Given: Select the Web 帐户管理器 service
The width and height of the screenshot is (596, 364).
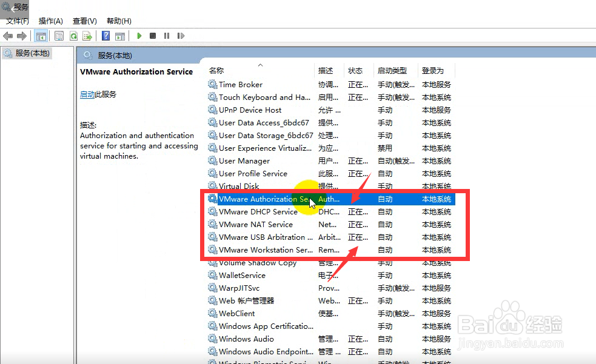Looking at the screenshot, I should coord(330,300).
